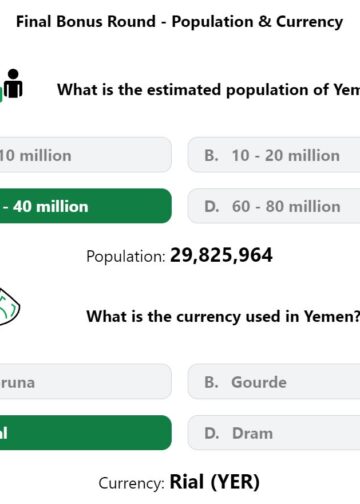Select answer D. 60 - 80 million

coord(274,206)
